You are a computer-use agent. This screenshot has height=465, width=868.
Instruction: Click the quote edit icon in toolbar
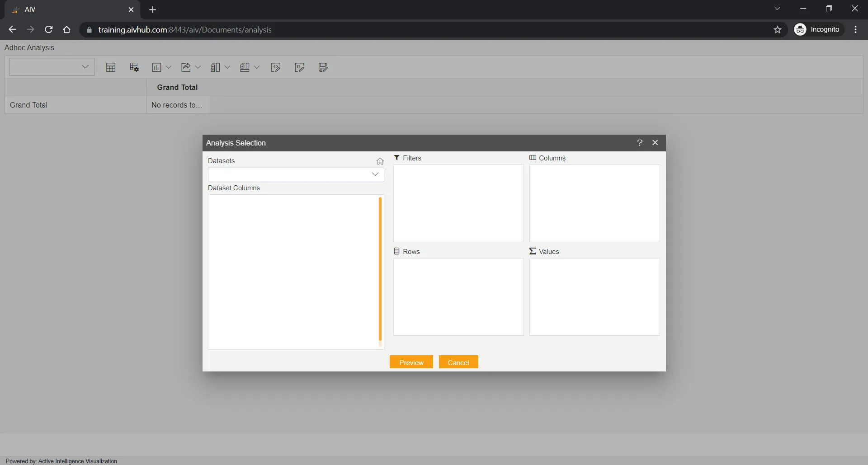click(299, 67)
